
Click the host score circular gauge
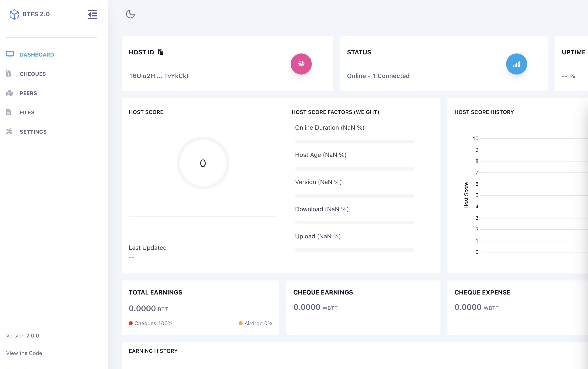[x=203, y=163]
